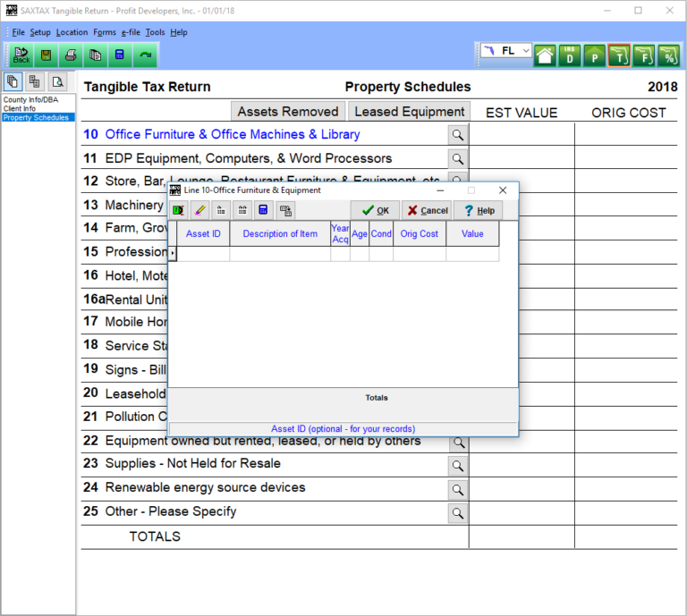The width and height of the screenshot is (687, 616).
Task: Open the File menu
Action: (x=18, y=32)
